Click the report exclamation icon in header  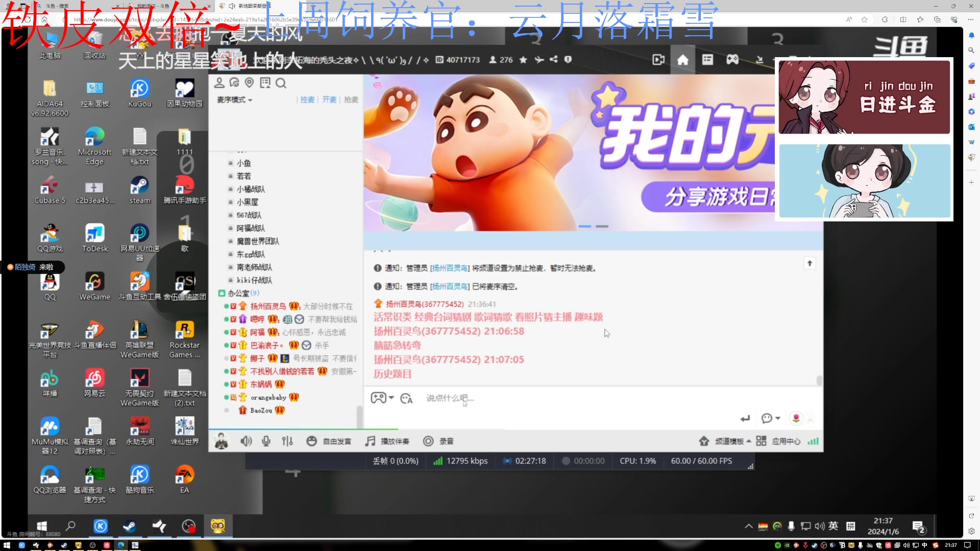568,60
